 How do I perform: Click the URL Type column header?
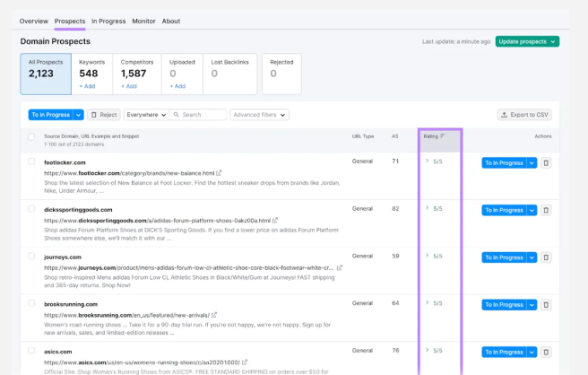pyautogui.click(x=363, y=136)
